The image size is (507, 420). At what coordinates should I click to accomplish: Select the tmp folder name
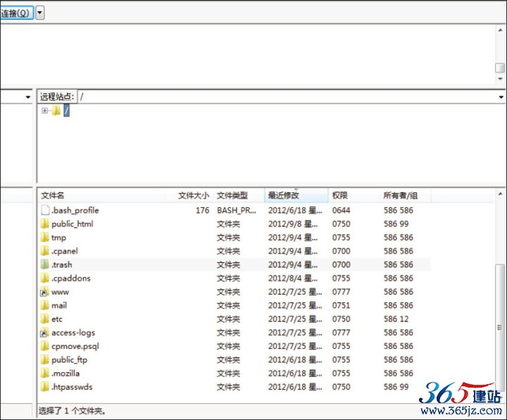coord(59,237)
